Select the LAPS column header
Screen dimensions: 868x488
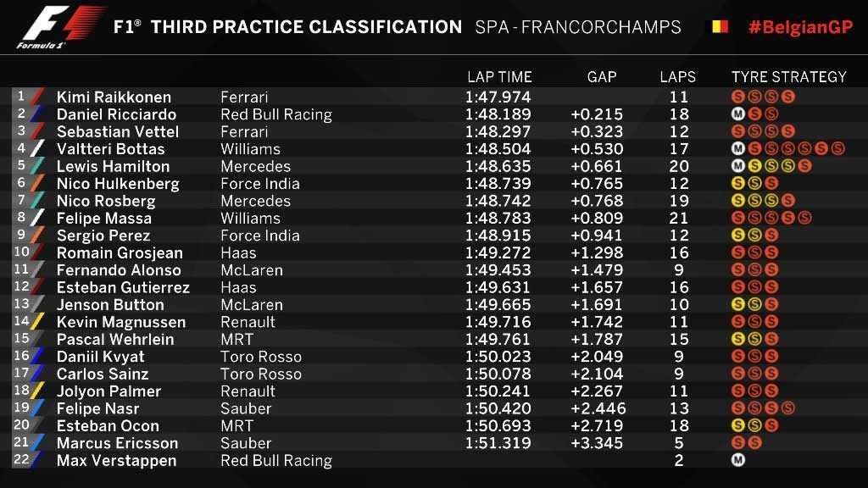click(677, 77)
